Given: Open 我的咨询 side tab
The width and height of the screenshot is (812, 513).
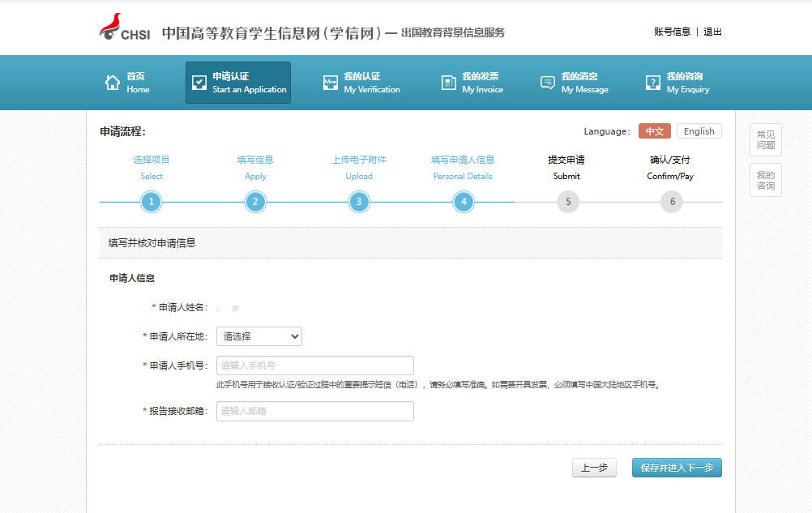Looking at the screenshot, I should [765, 180].
